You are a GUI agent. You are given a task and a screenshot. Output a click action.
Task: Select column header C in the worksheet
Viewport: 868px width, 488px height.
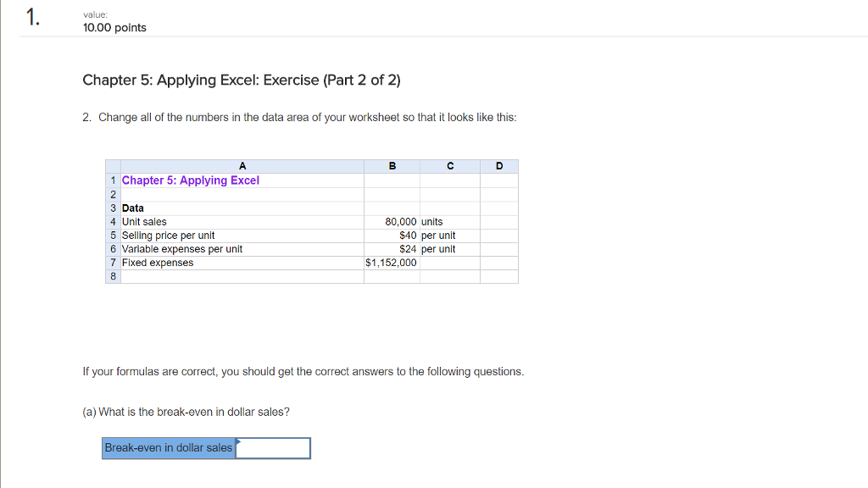pyautogui.click(x=449, y=166)
